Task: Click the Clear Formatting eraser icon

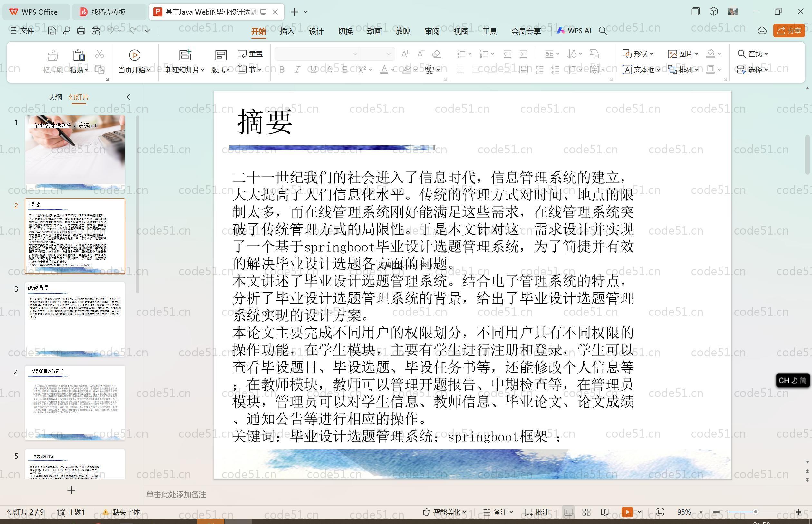Action: click(x=436, y=54)
